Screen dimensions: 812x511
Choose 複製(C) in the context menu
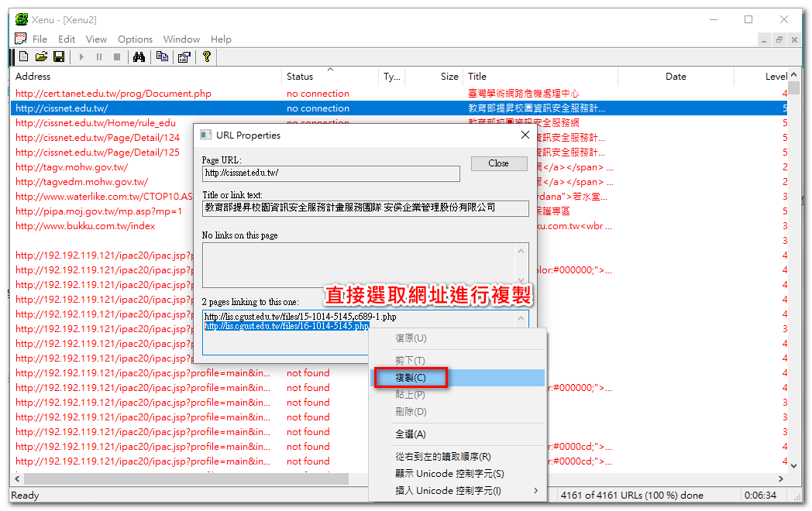[411, 378]
